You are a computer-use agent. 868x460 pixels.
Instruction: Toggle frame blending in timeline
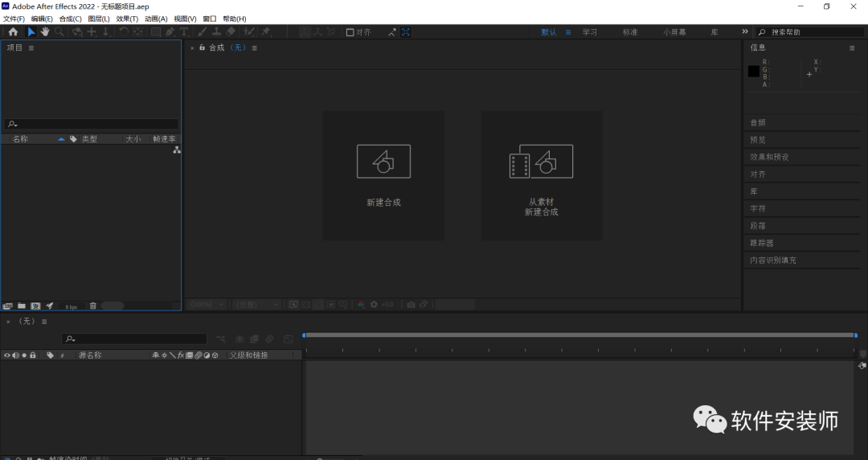point(254,339)
